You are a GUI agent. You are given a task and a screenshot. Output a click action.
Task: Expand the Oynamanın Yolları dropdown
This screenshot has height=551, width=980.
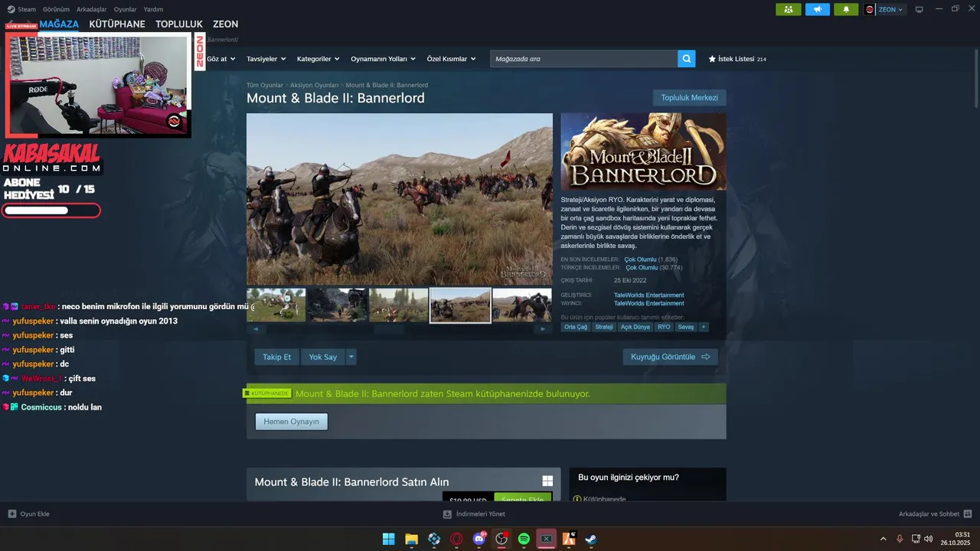383,59
